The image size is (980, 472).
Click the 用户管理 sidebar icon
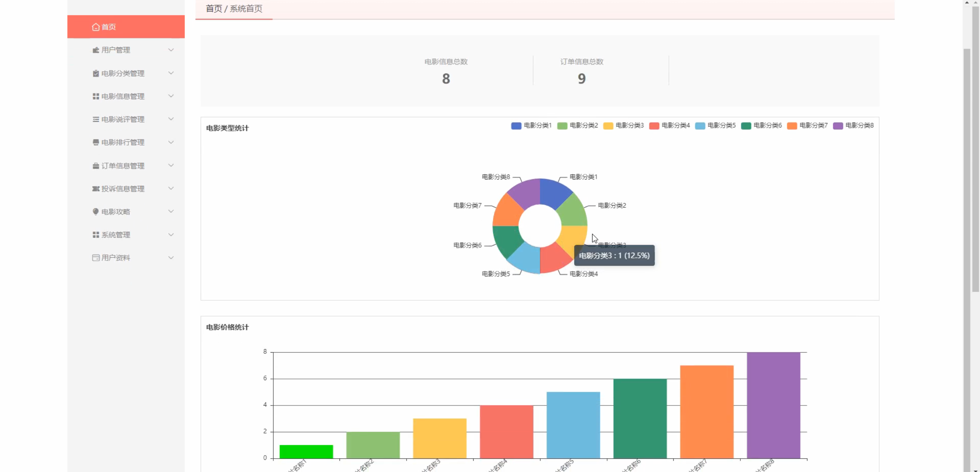tap(96, 50)
